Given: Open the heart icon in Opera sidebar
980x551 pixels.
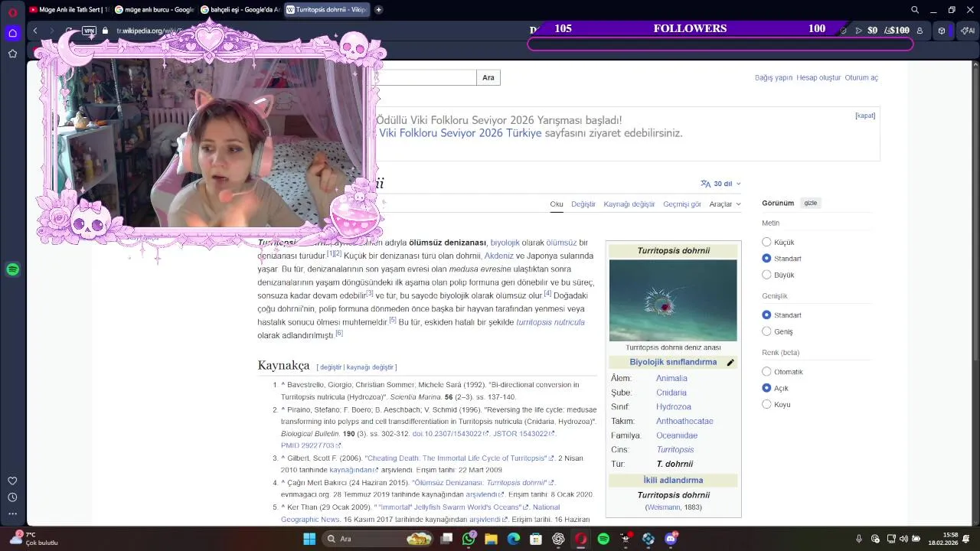Looking at the screenshot, I should (x=12, y=481).
